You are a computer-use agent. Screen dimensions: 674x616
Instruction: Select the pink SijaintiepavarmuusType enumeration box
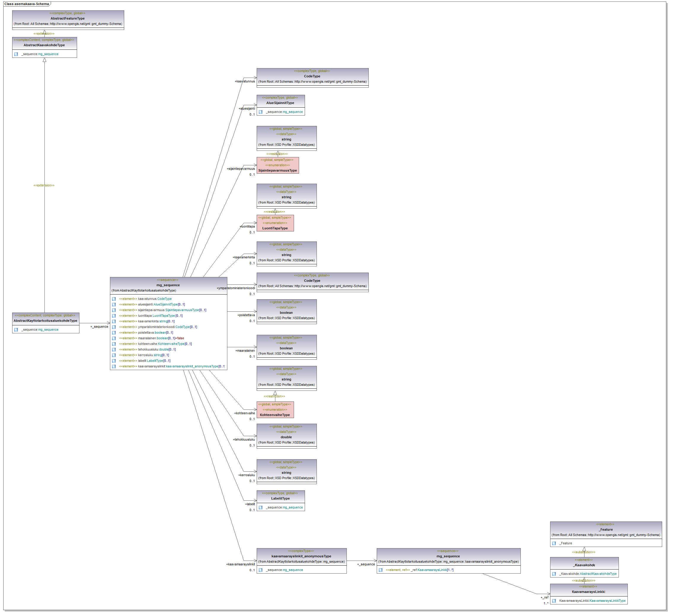(277, 165)
